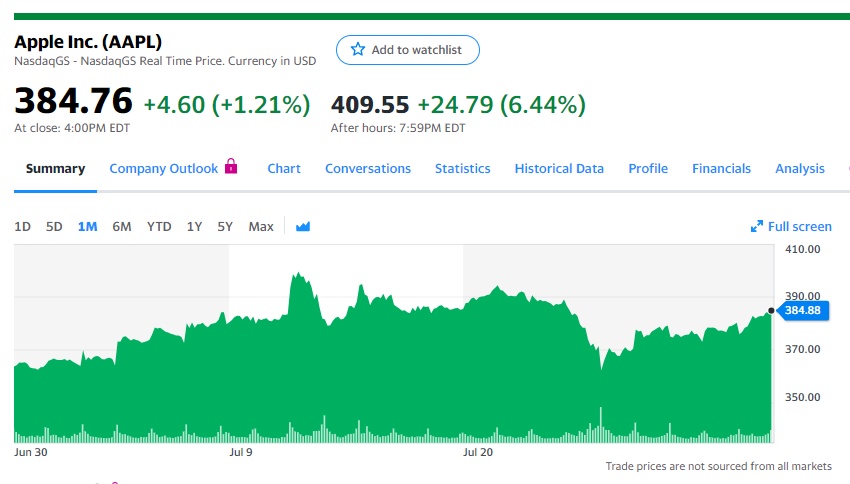850x484 pixels.
Task: Add Apple to watchlist
Action: click(x=408, y=50)
